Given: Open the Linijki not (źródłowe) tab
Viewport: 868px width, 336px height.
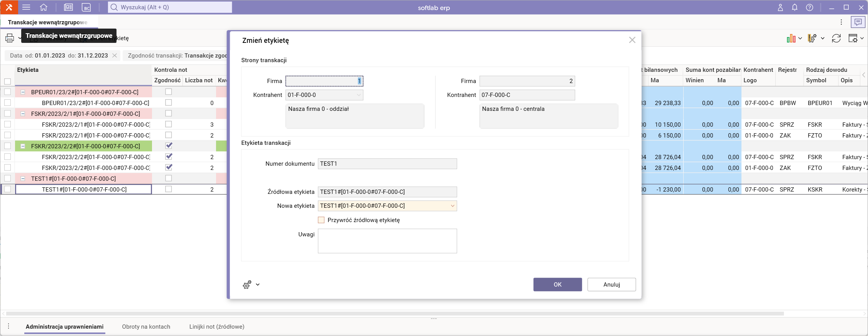Looking at the screenshot, I should point(216,327).
